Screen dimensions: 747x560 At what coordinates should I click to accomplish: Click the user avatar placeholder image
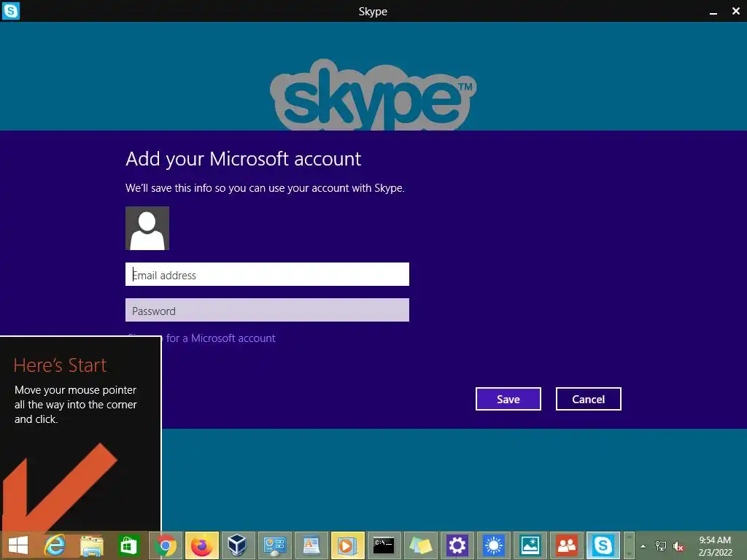tap(147, 228)
